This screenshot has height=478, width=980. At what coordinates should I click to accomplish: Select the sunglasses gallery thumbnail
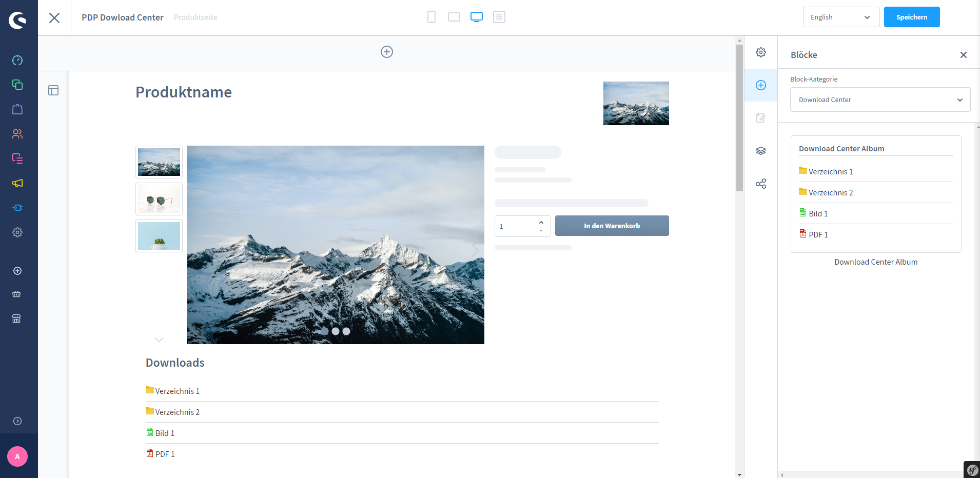pyautogui.click(x=159, y=199)
